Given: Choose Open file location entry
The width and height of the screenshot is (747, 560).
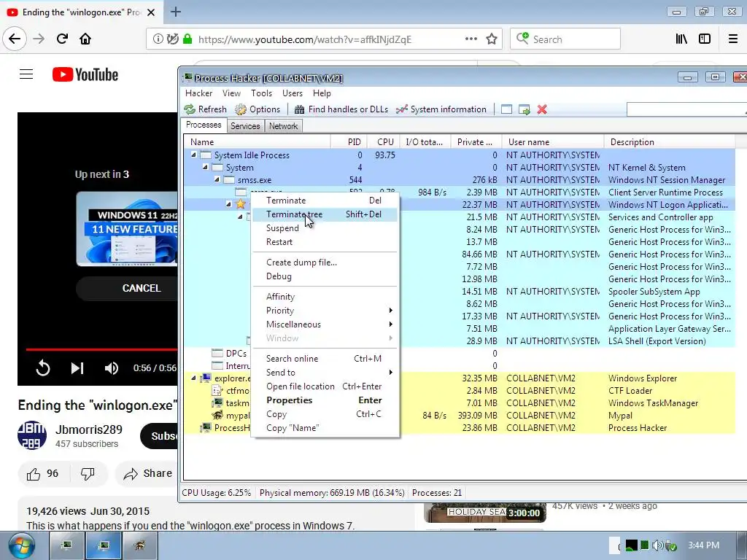Looking at the screenshot, I should [325, 386].
